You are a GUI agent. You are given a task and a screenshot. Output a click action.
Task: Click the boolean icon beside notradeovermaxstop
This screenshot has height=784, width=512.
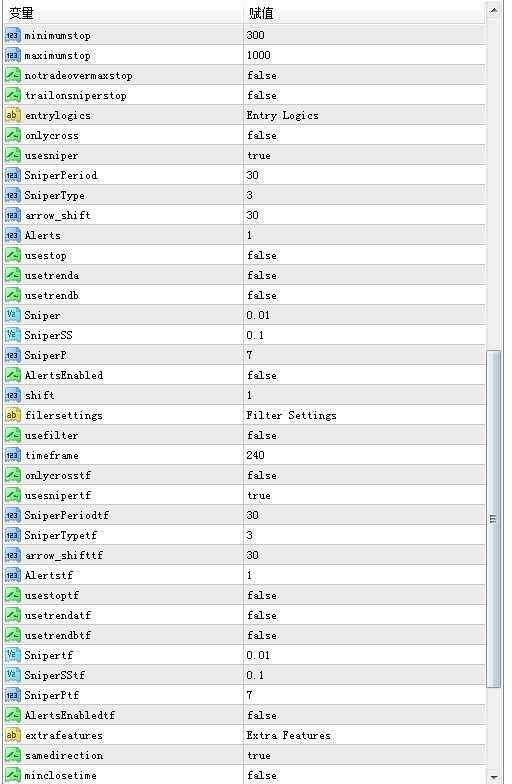12,76
